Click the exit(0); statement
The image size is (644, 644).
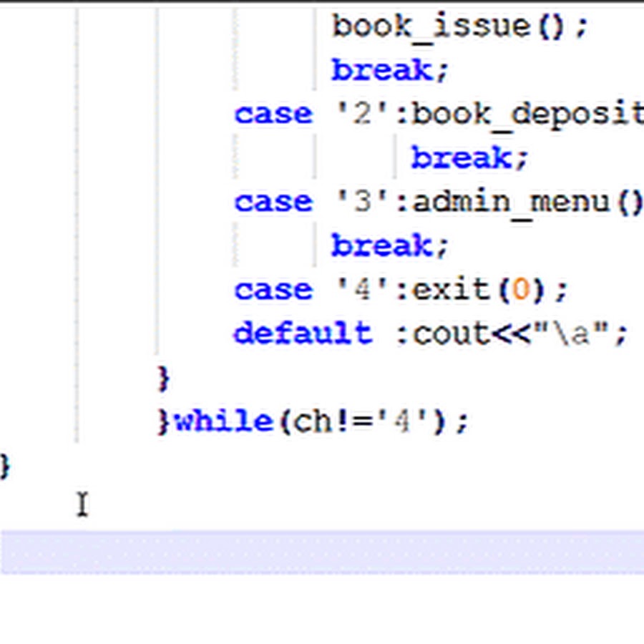[490, 290]
